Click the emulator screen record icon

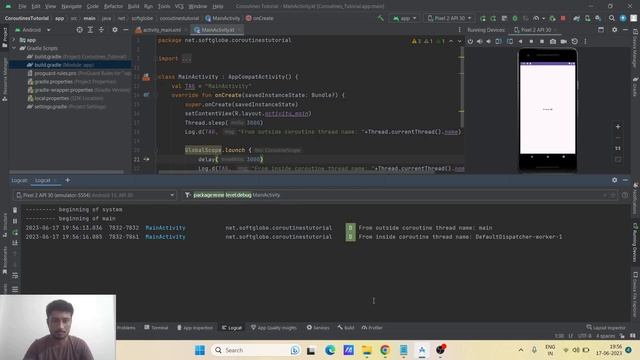[564, 41]
